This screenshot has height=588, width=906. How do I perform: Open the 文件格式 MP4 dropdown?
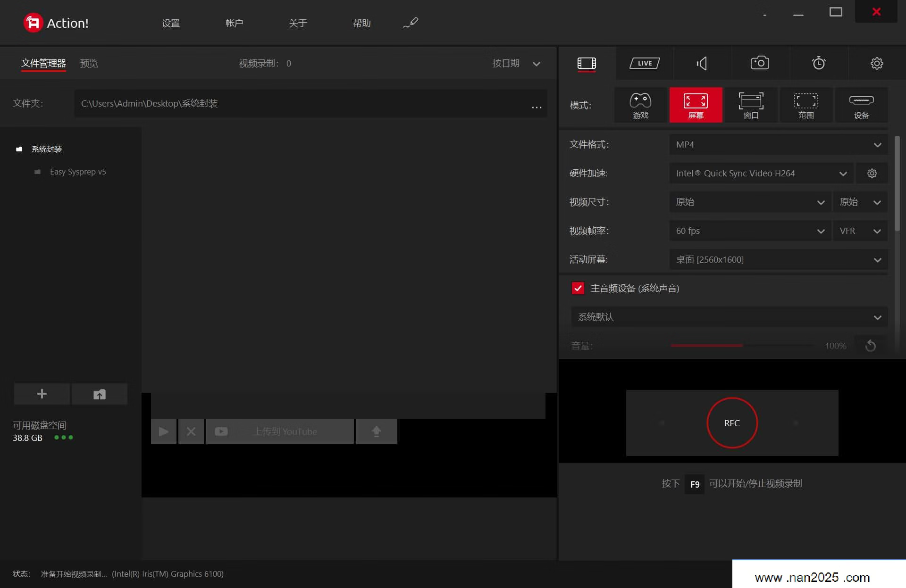(778, 145)
